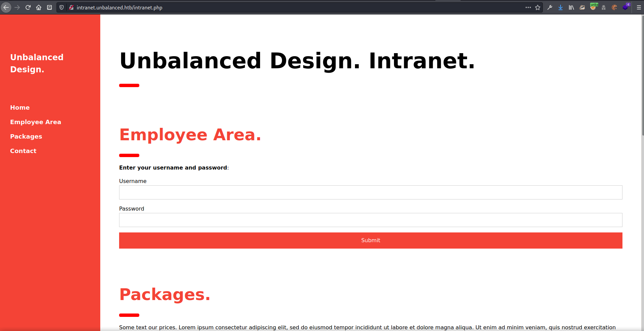Click the purple extension icon with badge 4

[625, 7]
